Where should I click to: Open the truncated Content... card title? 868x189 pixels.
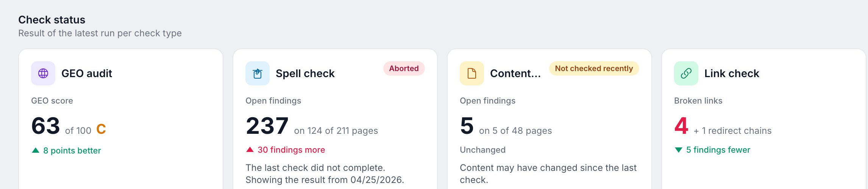(515, 73)
